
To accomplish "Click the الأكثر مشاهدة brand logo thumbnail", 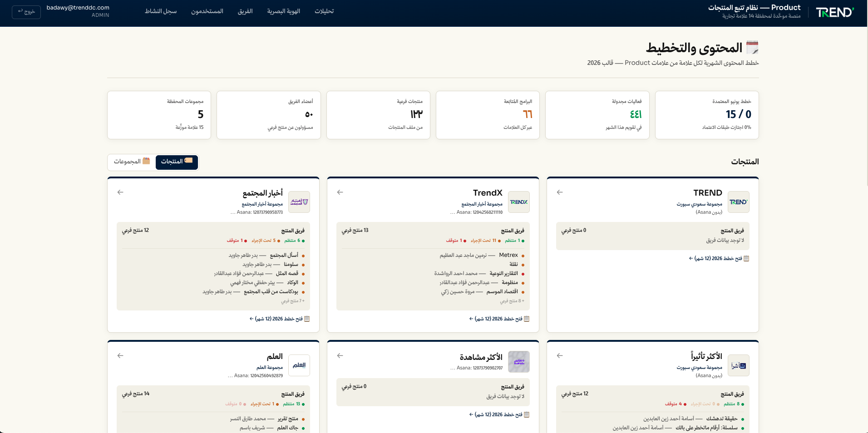I will [x=519, y=362].
